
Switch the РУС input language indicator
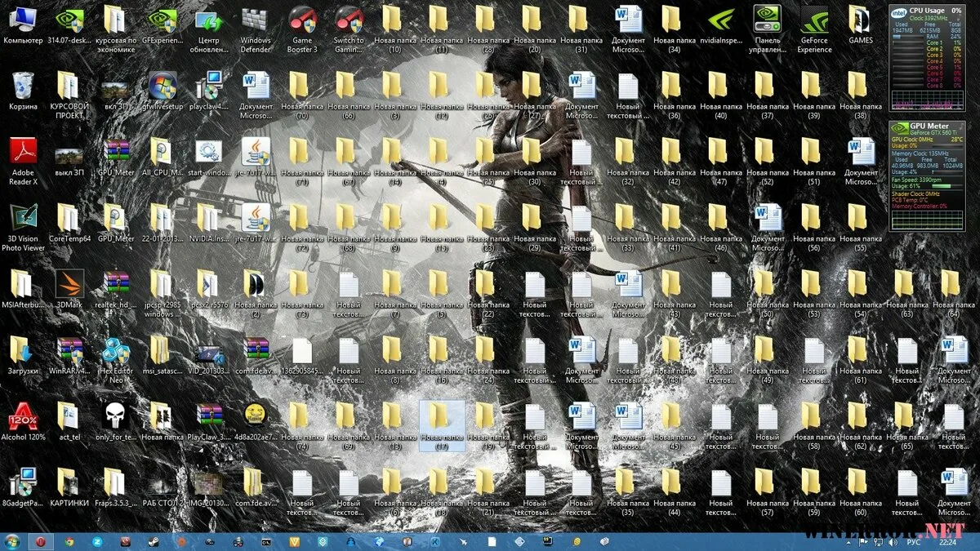(x=915, y=541)
